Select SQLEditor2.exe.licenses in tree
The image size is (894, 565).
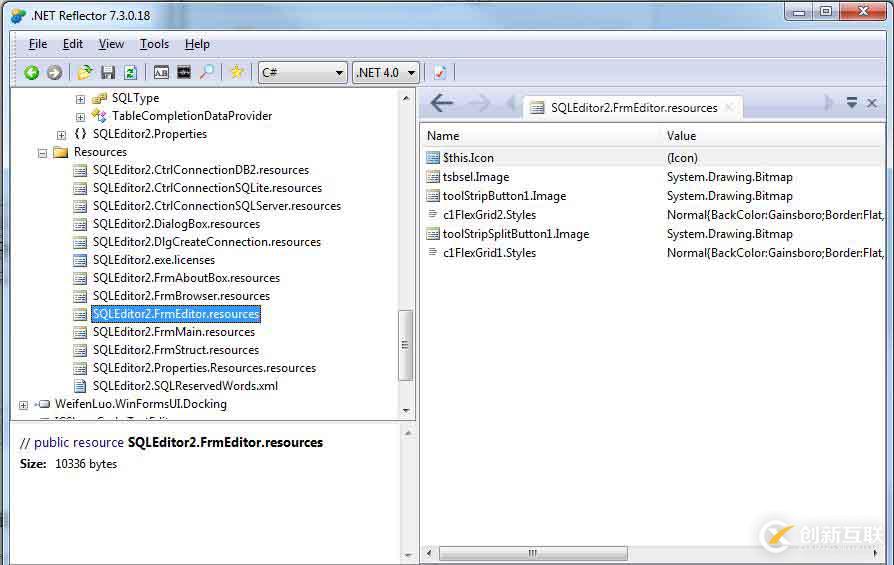(x=154, y=260)
